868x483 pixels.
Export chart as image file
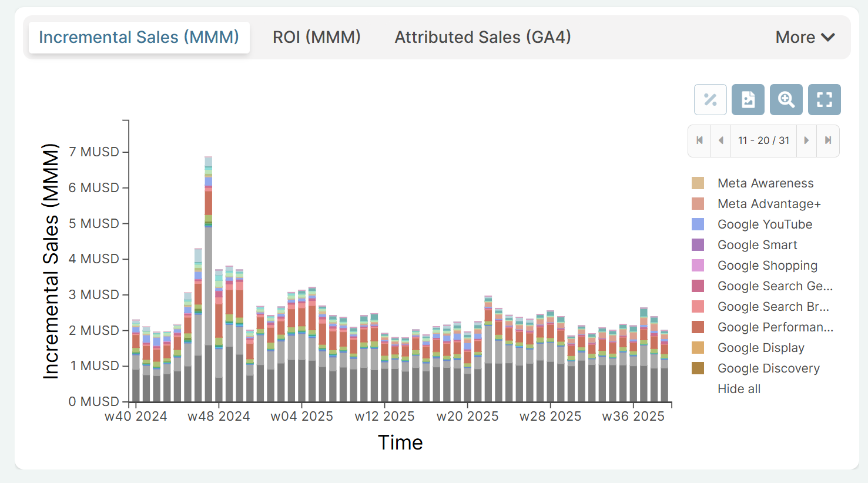click(x=748, y=99)
